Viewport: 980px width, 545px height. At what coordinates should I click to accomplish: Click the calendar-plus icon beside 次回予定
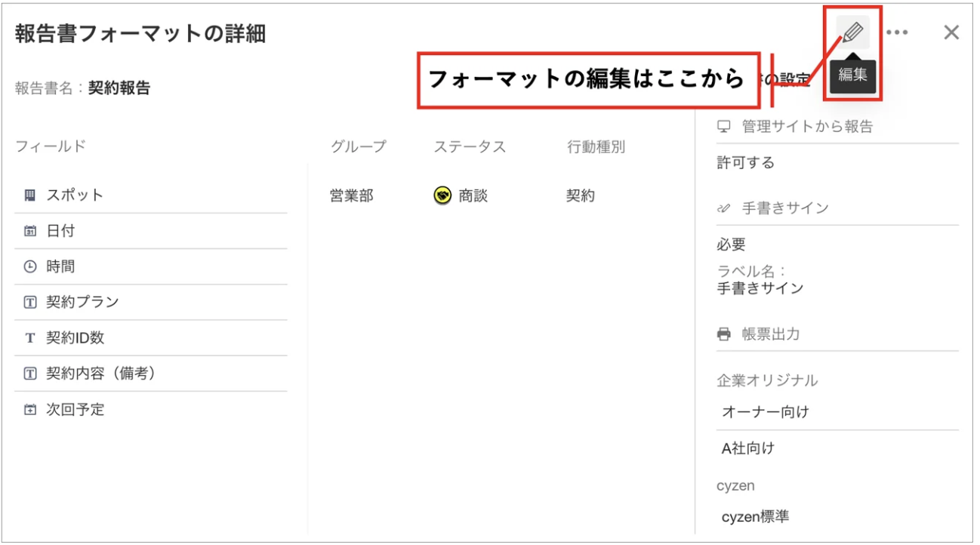(30, 410)
